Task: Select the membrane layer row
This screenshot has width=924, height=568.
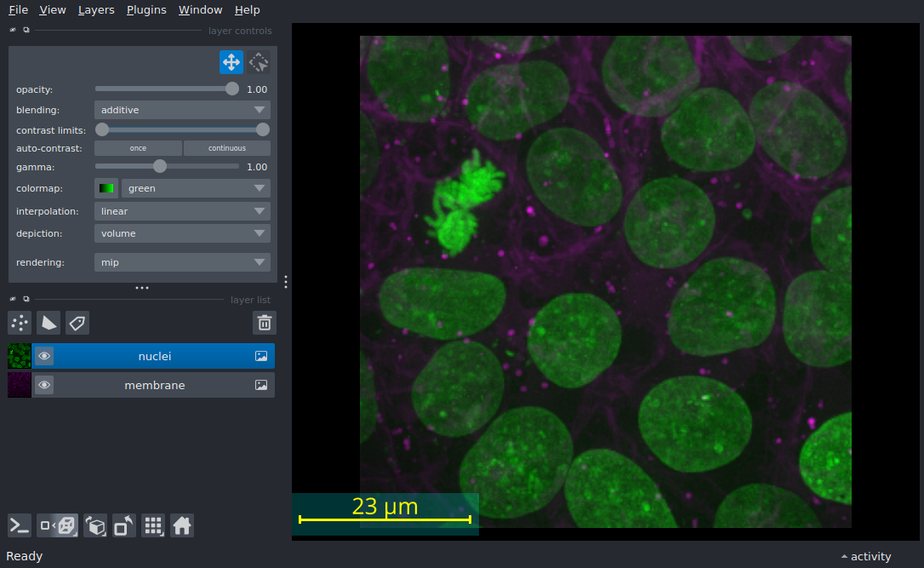Action: coord(141,385)
